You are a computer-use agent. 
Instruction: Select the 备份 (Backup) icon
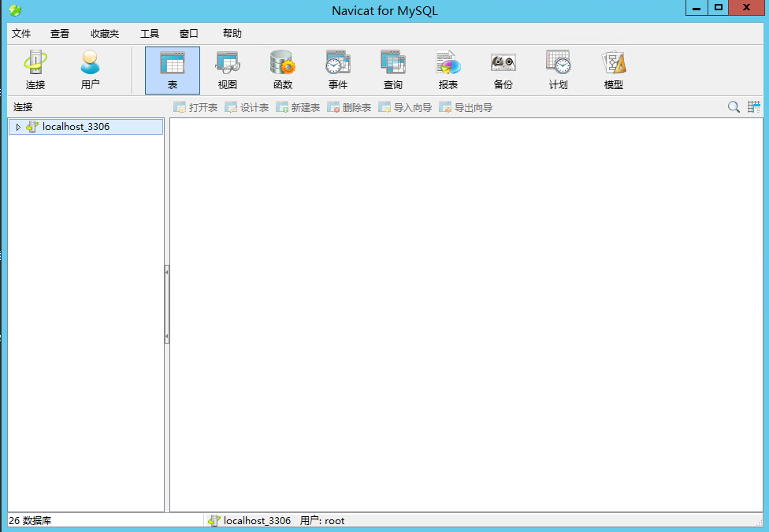pos(503,69)
